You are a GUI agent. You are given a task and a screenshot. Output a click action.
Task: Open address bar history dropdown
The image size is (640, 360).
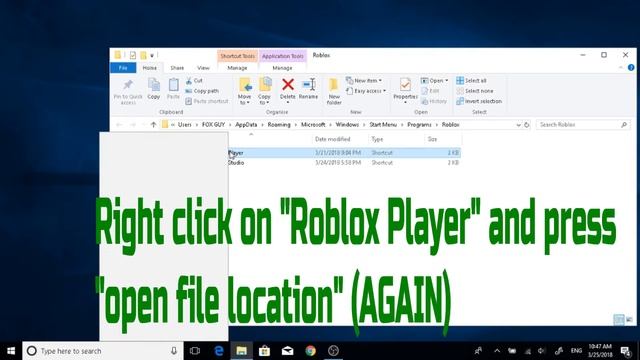(x=518, y=125)
